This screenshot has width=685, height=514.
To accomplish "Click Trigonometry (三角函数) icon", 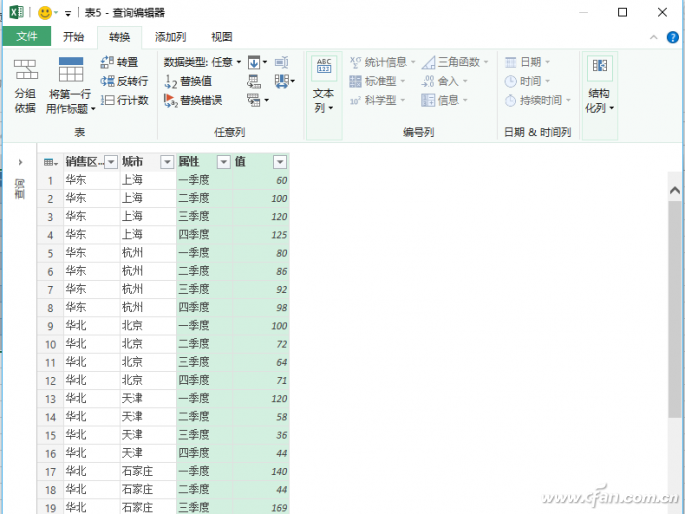I will (429, 62).
